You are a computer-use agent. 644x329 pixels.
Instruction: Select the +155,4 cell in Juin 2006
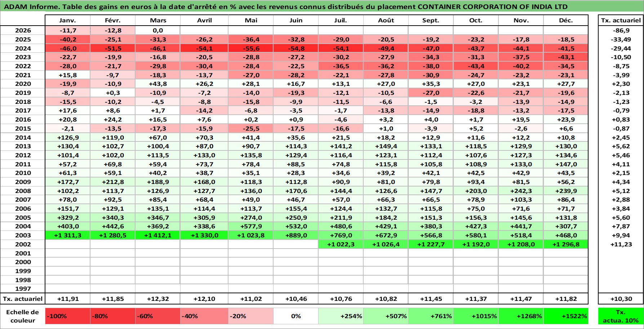pos(296,209)
